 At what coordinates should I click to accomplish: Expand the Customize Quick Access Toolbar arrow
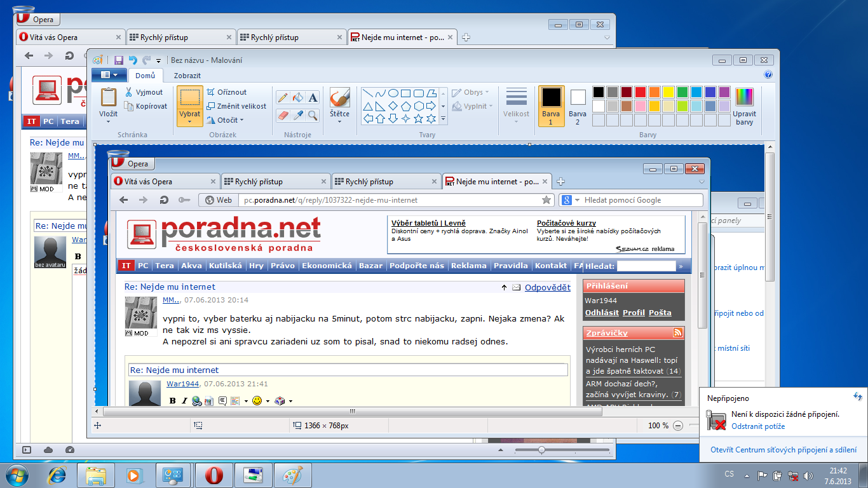(158, 61)
